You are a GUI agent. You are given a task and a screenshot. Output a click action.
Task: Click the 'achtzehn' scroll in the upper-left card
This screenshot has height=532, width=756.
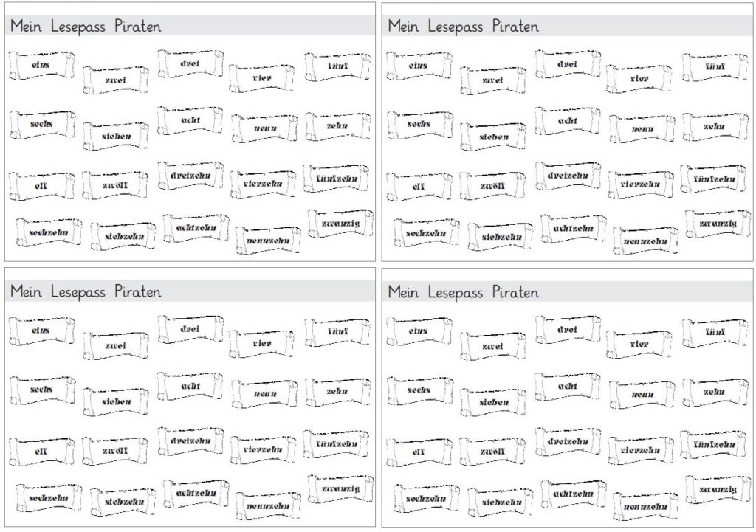coord(196,228)
